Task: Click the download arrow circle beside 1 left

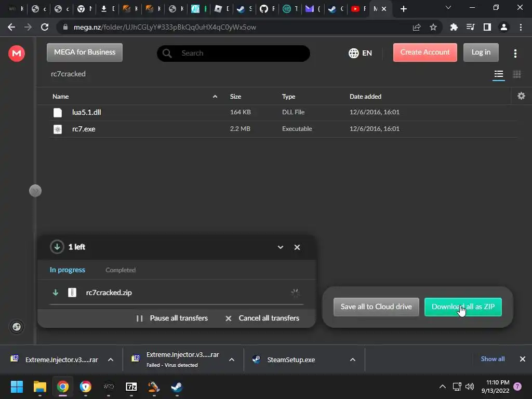Action: click(57, 247)
